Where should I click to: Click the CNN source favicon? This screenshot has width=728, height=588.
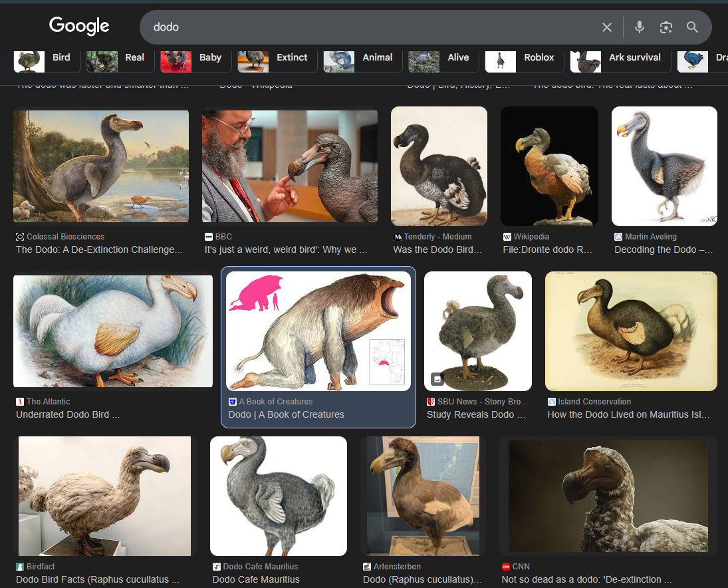click(506, 567)
